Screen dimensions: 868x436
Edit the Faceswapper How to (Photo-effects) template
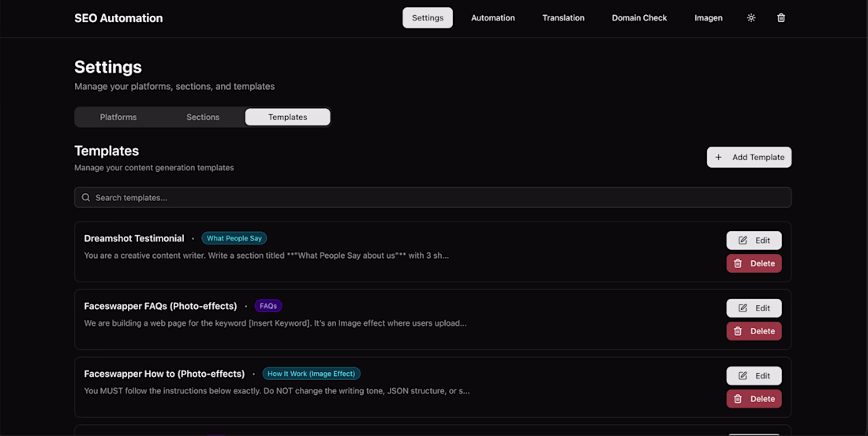point(754,376)
